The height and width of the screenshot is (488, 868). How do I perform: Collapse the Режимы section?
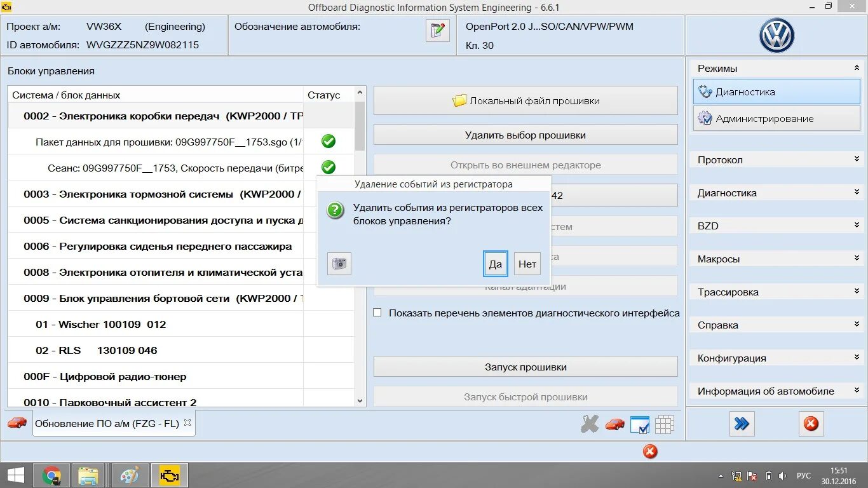point(857,68)
